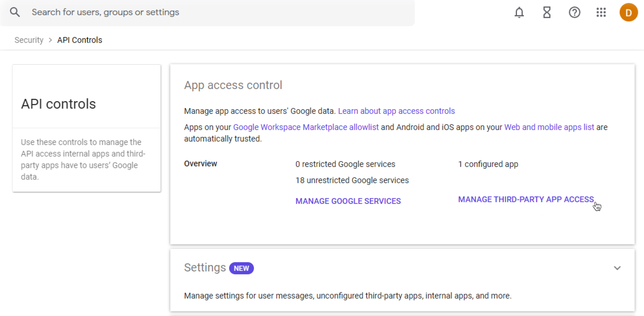Open the Google apps grid
The width and height of the screenshot is (644, 316).
click(x=601, y=13)
